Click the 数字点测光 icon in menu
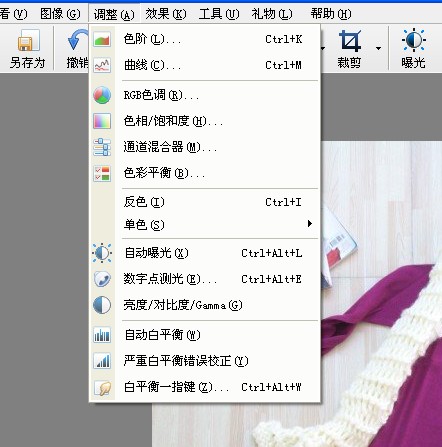This screenshot has height=447, width=442. click(102, 279)
